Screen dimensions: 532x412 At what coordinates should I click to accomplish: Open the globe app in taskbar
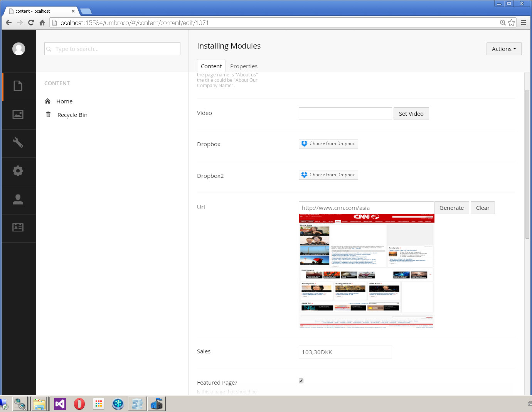tap(118, 404)
